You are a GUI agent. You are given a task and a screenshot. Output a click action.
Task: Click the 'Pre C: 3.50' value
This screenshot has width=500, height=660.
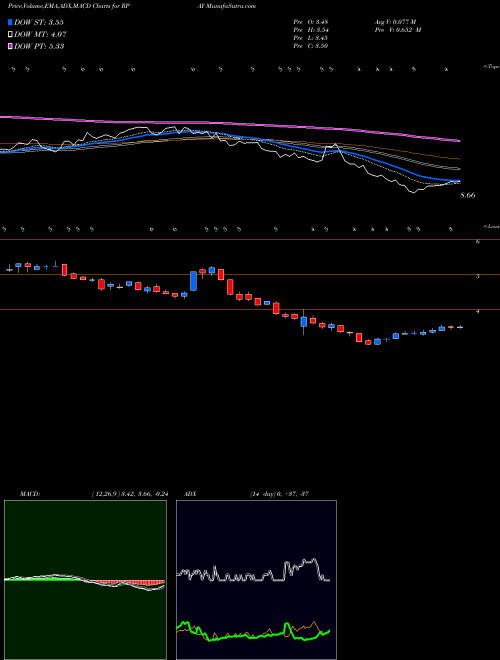pyautogui.click(x=311, y=46)
